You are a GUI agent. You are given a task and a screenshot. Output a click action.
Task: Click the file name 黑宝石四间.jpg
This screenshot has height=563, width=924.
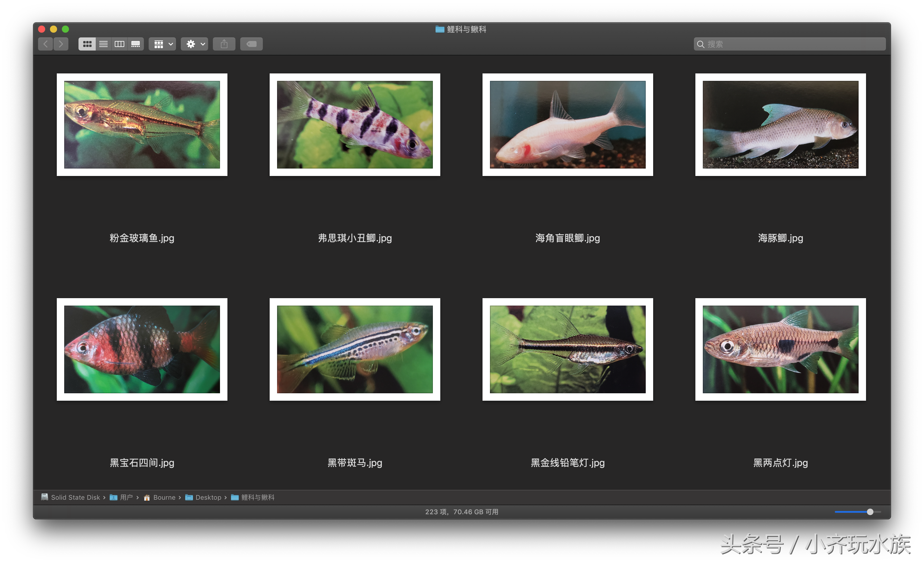pyautogui.click(x=142, y=463)
